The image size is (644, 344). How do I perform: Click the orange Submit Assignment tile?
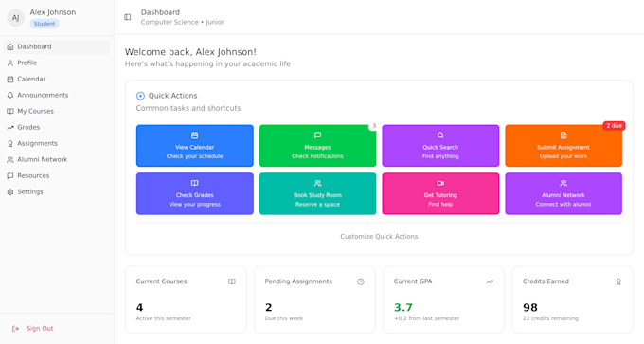tap(563, 146)
